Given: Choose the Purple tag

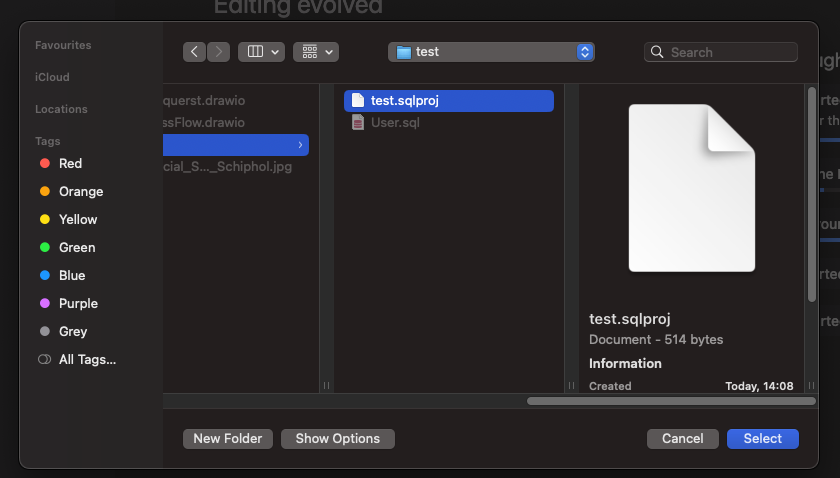Looking at the screenshot, I should tap(77, 303).
